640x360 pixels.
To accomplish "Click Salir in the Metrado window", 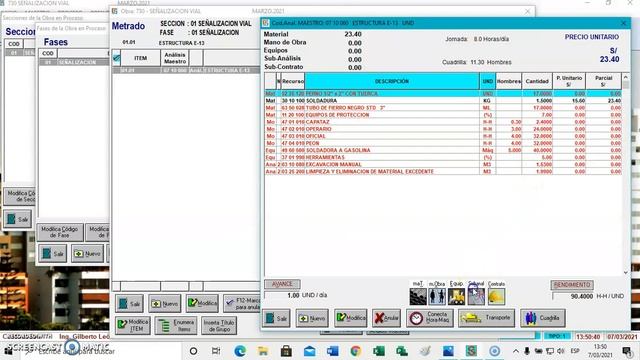I will 129,304.
